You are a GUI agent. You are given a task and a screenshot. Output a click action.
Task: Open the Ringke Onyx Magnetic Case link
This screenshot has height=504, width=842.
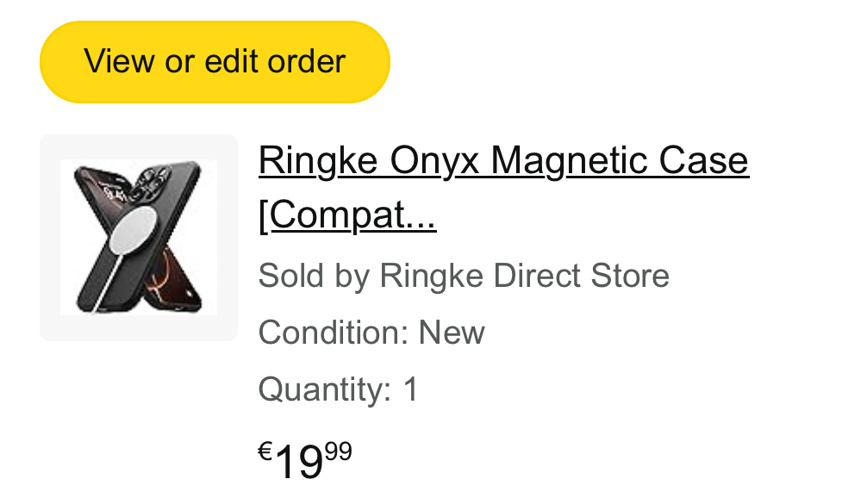(503, 160)
